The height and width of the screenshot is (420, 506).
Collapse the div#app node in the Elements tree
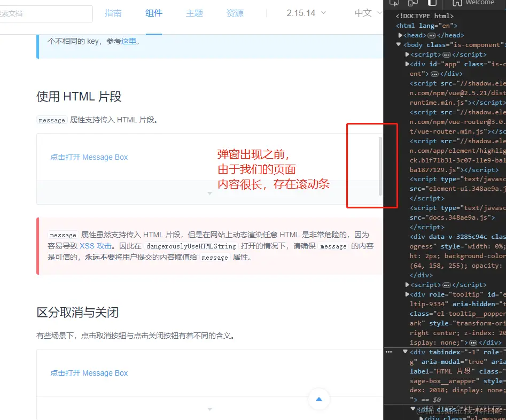pos(407,64)
